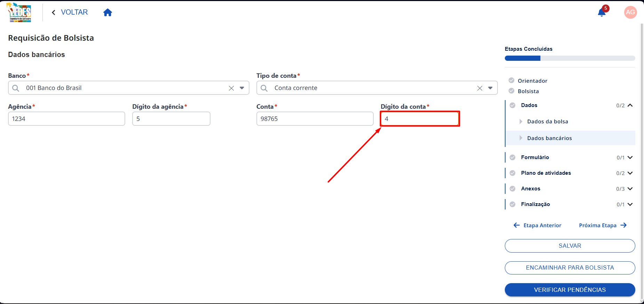The image size is (644, 304).
Task: Expand the Anexos step section
Action: point(630,189)
